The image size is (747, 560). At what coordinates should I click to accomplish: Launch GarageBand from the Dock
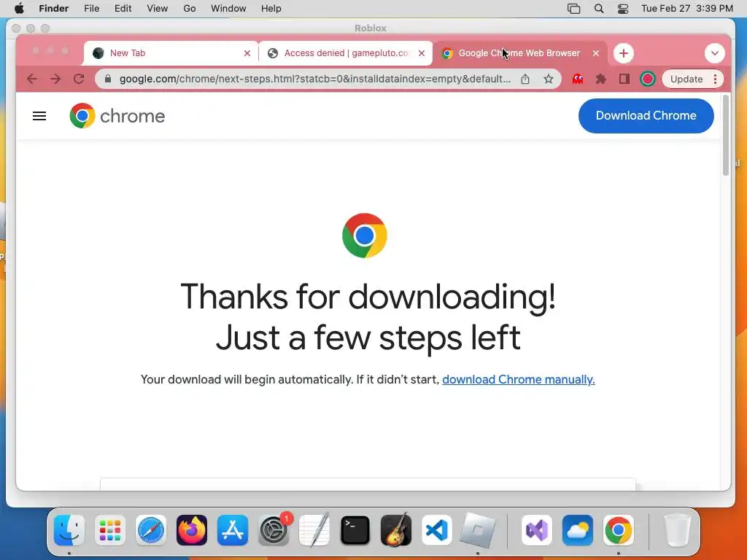(x=396, y=530)
